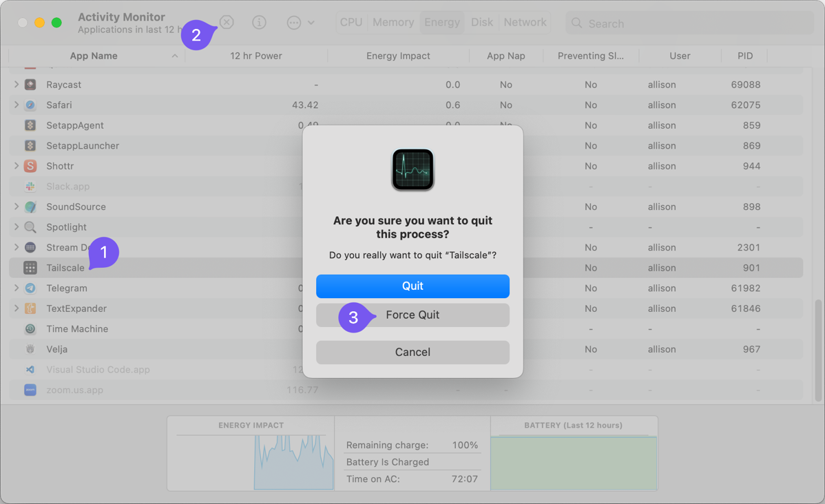Switch to the Memory tab
The image size is (825, 504).
coord(393,23)
